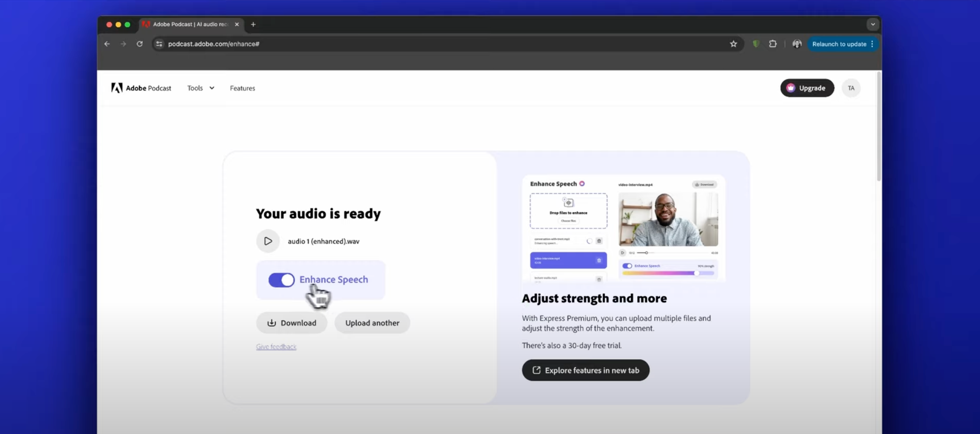Click the Upgrade button
The width and height of the screenshot is (980, 434).
pos(807,88)
